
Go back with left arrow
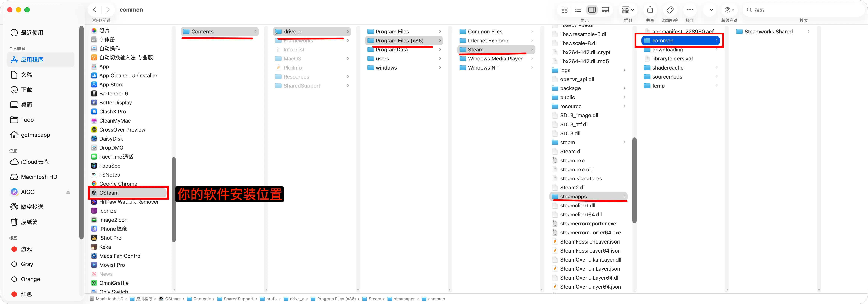[x=95, y=10]
